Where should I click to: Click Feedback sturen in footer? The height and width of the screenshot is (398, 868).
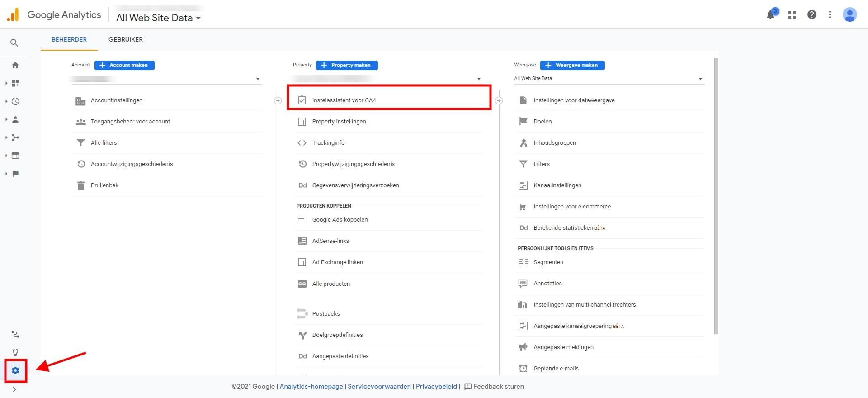click(494, 387)
